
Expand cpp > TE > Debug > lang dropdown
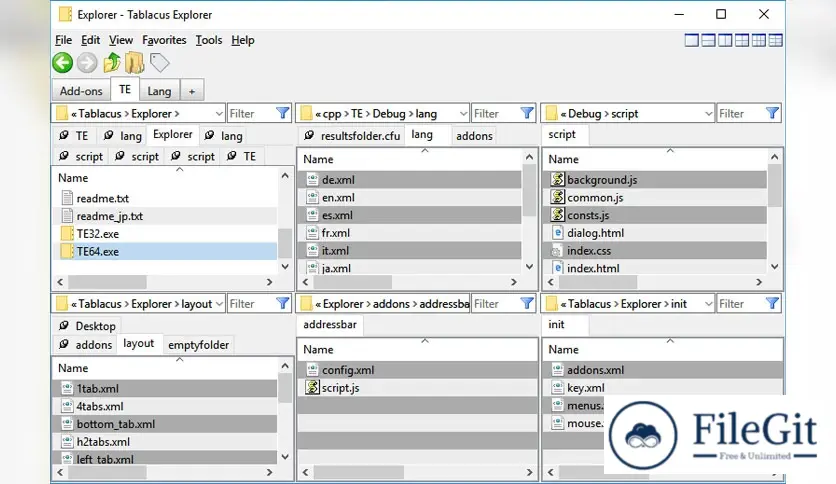tap(463, 114)
